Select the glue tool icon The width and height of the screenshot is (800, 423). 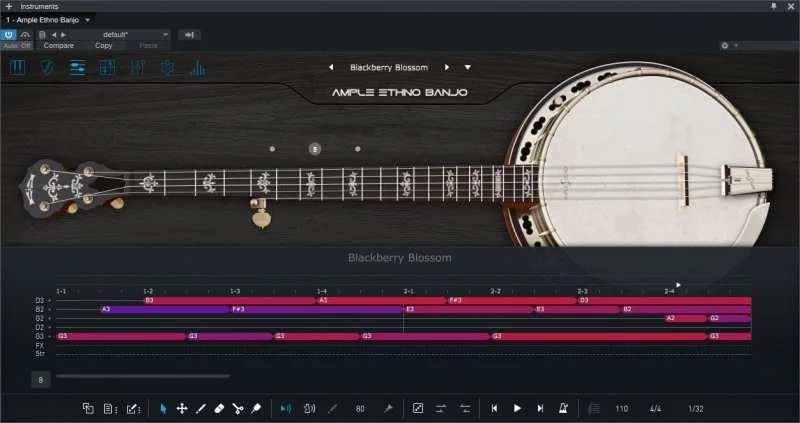pyautogui.click(x=256, y=408)
